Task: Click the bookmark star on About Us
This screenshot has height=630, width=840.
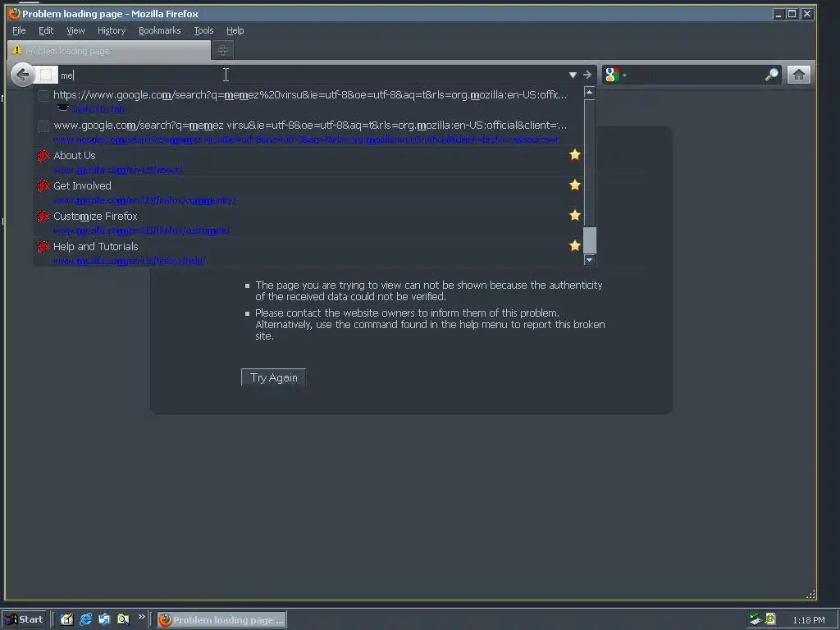Action: [x=575, y=155]
